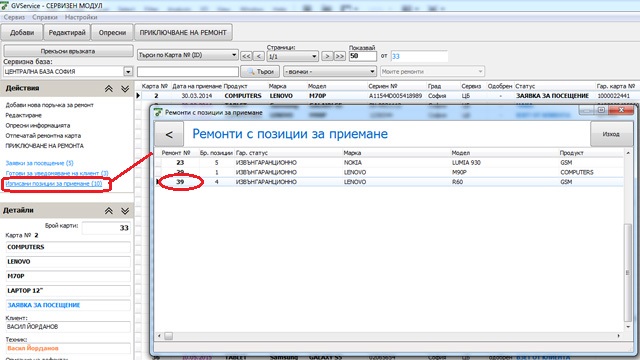
Task: Click the dialog window icon beside its title
Action: (x=158, y=112)
